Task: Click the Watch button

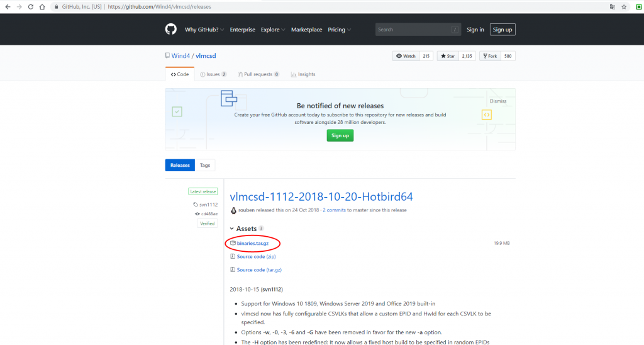Action: pos(406,56)
